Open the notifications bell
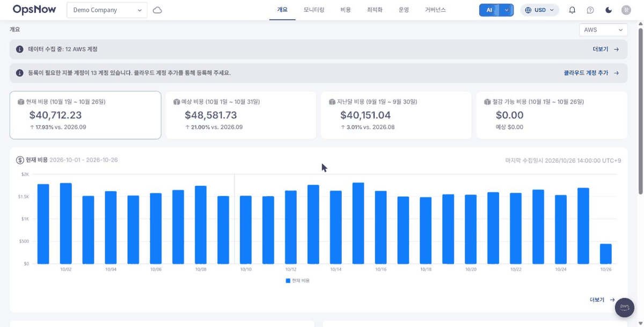644x327 pixels. 572,10
